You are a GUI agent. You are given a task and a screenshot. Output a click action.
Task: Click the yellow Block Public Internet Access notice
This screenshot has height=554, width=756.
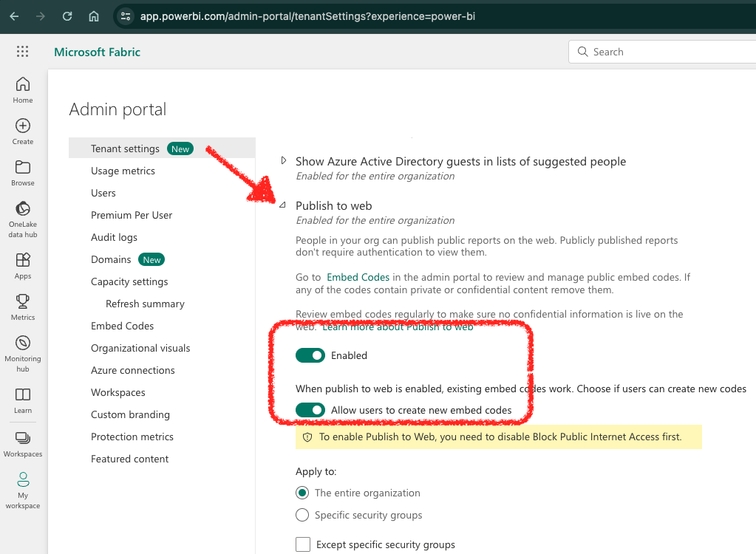click(x=499, y=437)
